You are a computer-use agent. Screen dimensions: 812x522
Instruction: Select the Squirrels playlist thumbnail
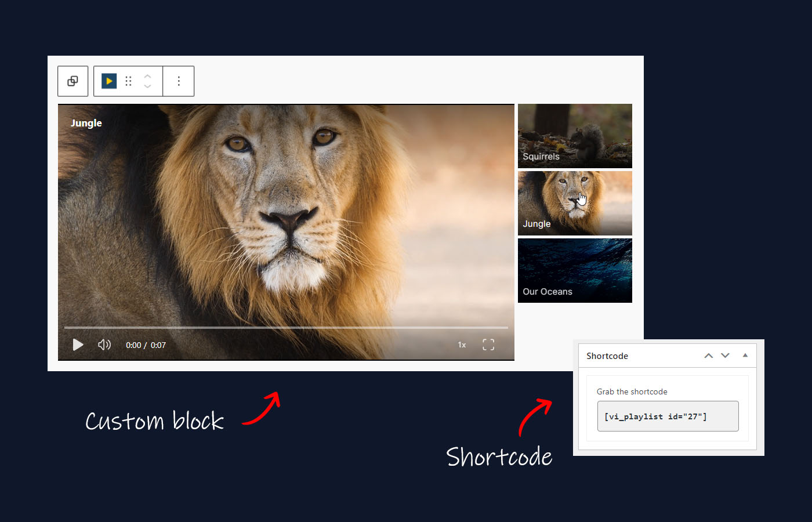pos(575,136)
